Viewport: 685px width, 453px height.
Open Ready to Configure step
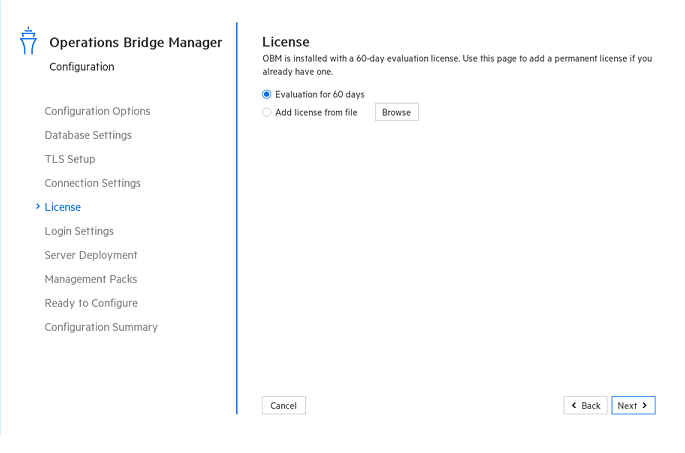pyautogui.click(x=91, y=303)
